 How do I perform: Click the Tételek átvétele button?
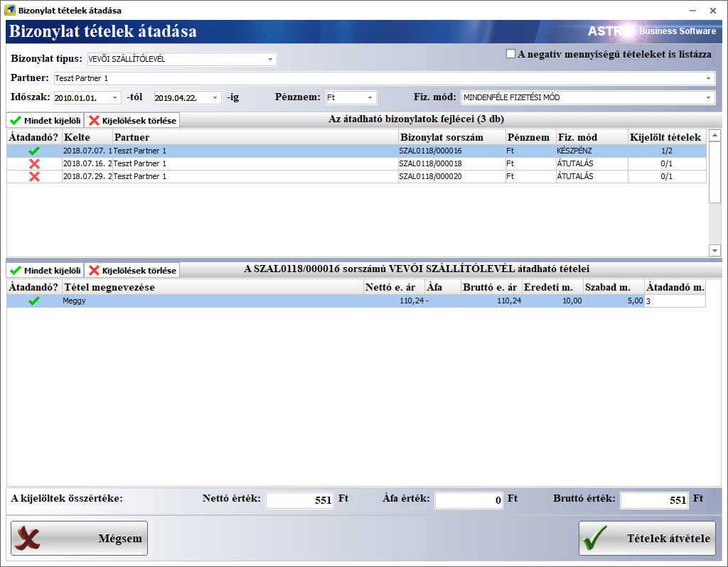(x=647, y=539)
